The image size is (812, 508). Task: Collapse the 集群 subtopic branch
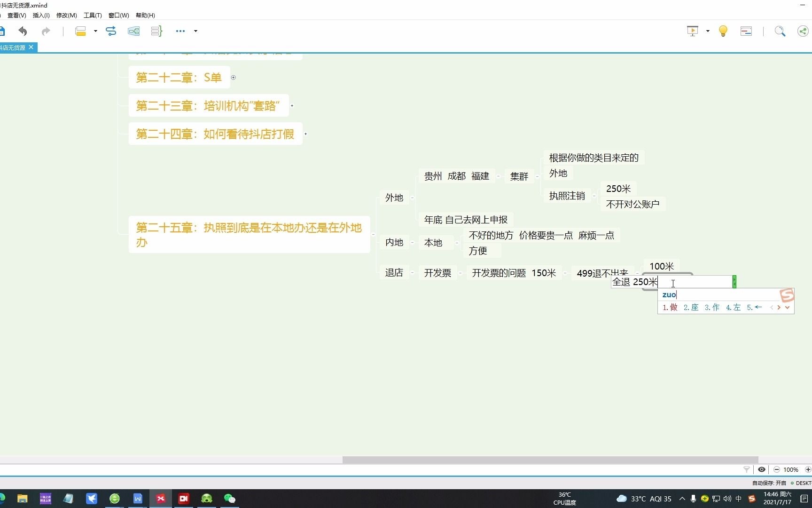[537, 176]
